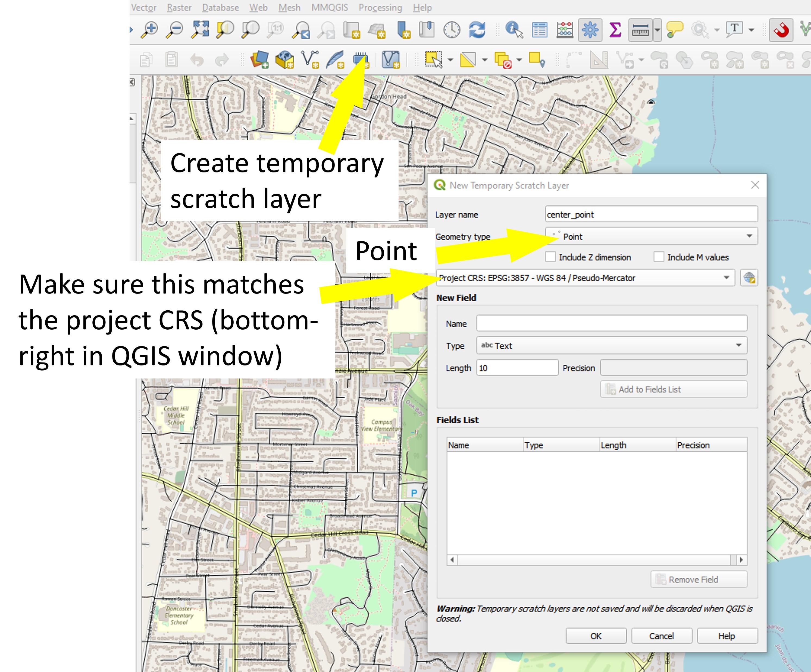Open the Data Source Manager icon
The width and height of the screenshot is (811, 672).
click(x=259, y=60)
